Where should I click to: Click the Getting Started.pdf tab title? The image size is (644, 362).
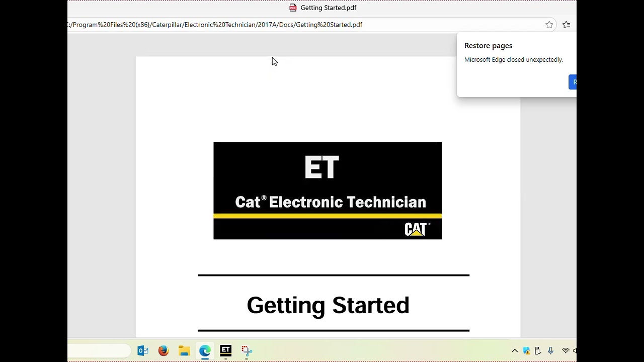(329, 8)
